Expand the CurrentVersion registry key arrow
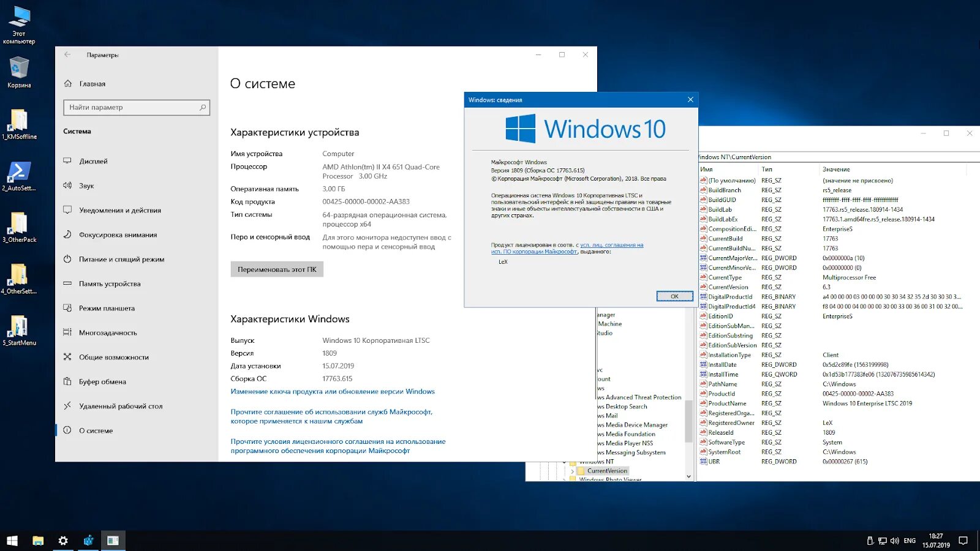The width and height of the screenshot is (980, 551). (x=572, y=471)
